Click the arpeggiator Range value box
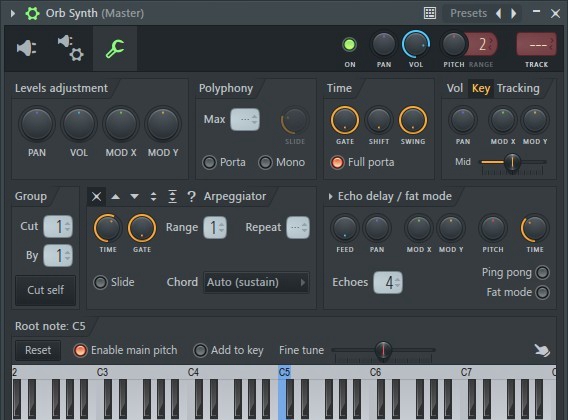Image resolution: width=568 pixels, height=420 pixels. click(215, 228)
